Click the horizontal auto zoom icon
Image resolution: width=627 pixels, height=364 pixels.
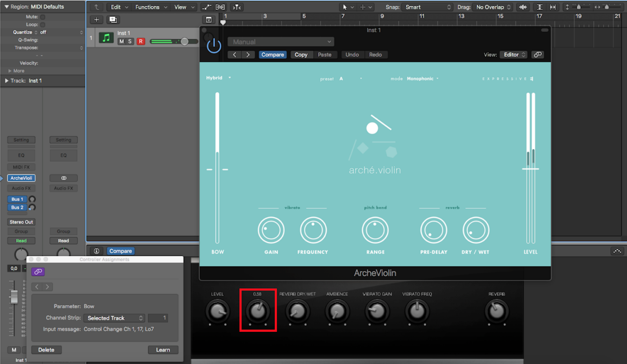(x=553, y=7)
